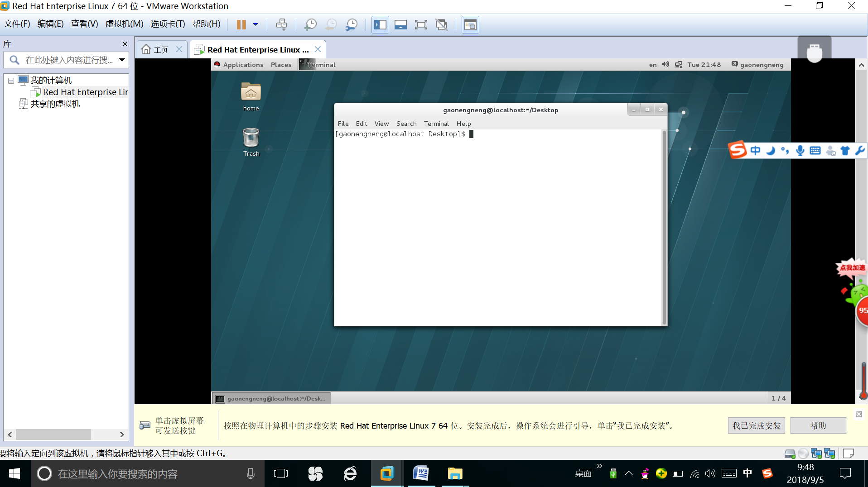The height and width of the screenshot is (487, 868).
Task: Toggle Sogou Chinese/English input mode
Action: [755, 151]
